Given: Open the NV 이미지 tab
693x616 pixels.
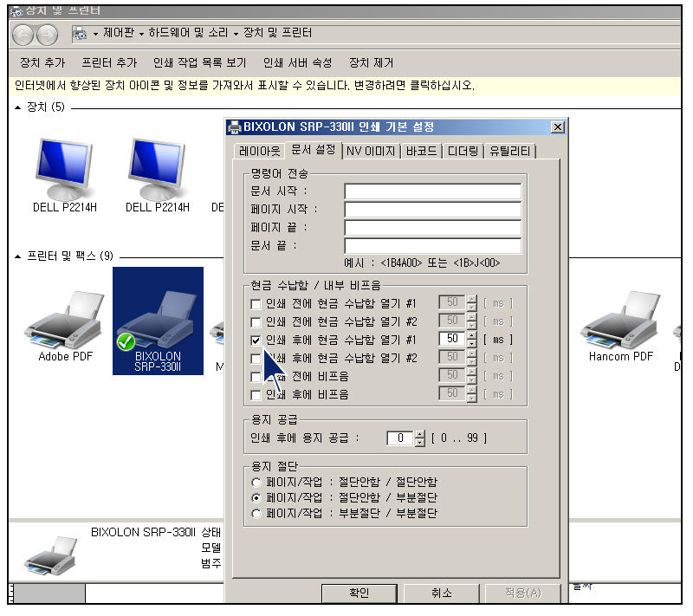Looking at the screenshot, I should click(371, 152).
